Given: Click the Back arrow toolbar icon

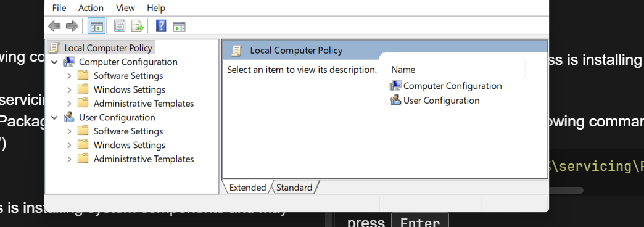Looking at the screenshot, I should [x=54, y=27].
